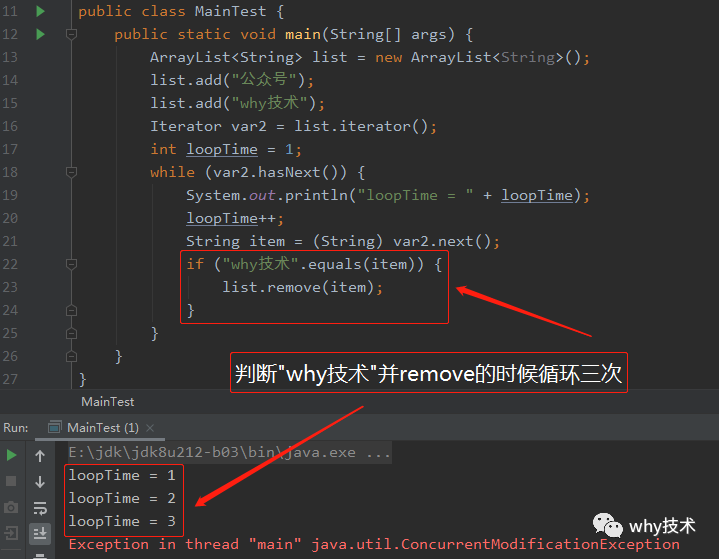The height and width of the screenshot is (559, 719).
Task: Close the MainTest (1) run tab
Action: pos(150,428)
